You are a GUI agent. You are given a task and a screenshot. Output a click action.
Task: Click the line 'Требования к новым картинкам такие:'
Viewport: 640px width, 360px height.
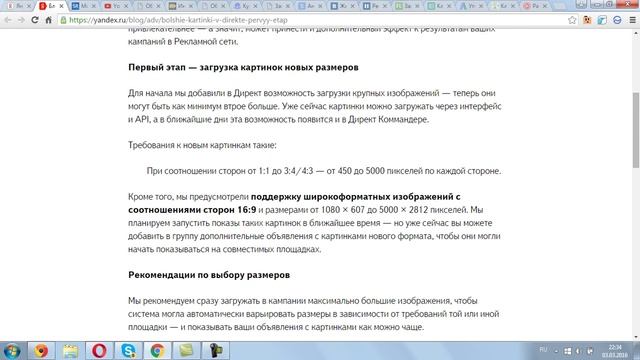[x=202, y=145]
